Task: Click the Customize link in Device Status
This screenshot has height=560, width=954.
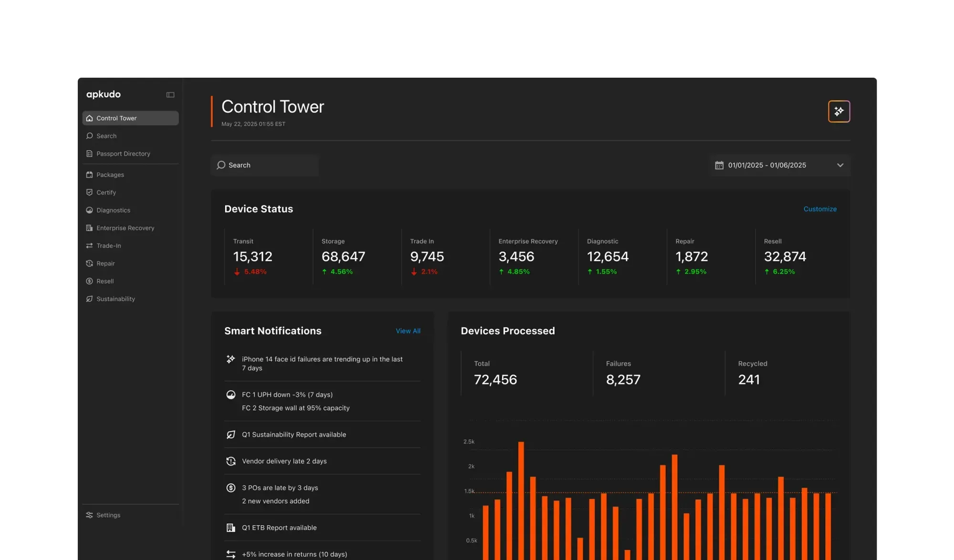Action: coord(819,209)
